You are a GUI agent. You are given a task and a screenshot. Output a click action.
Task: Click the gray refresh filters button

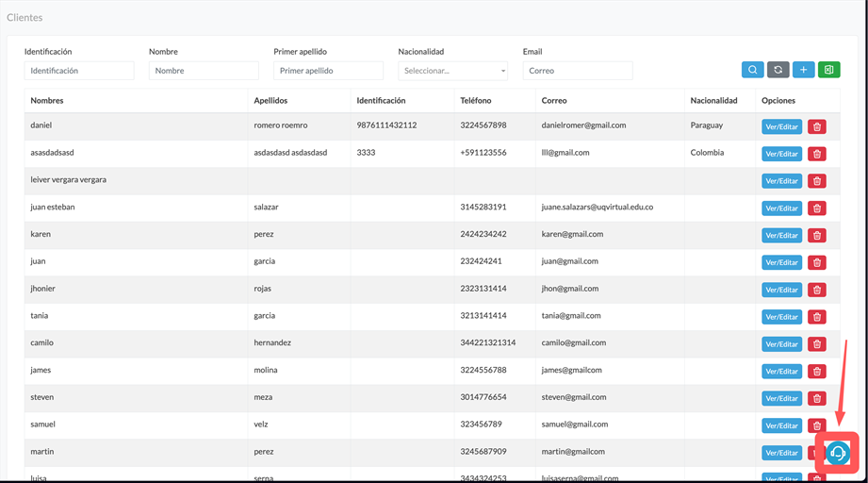[778, 70]
